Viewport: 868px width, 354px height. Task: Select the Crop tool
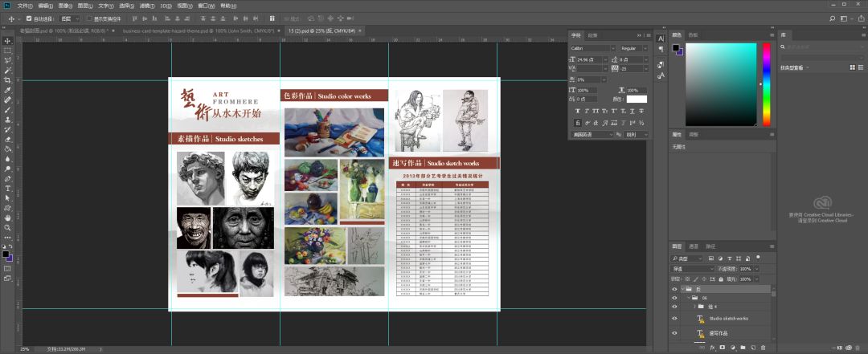[7, 80]
